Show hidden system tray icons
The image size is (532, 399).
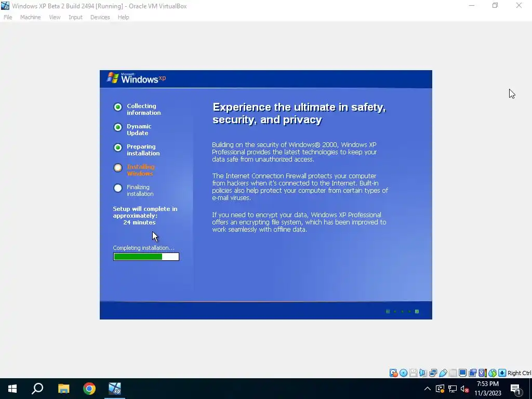[428, 389]
